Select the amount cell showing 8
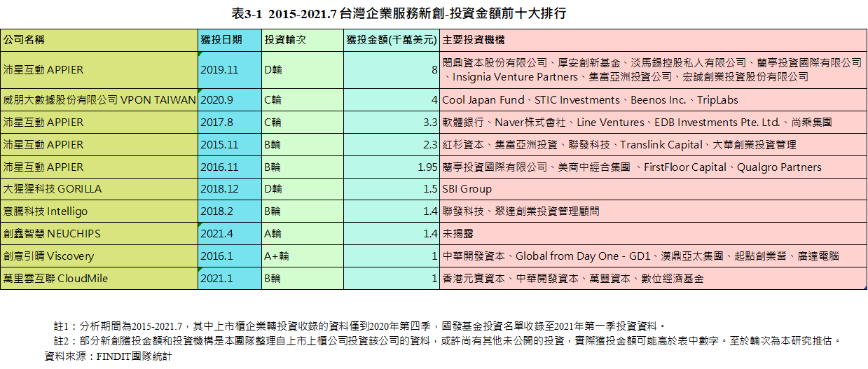 click(x=392, y=70)
